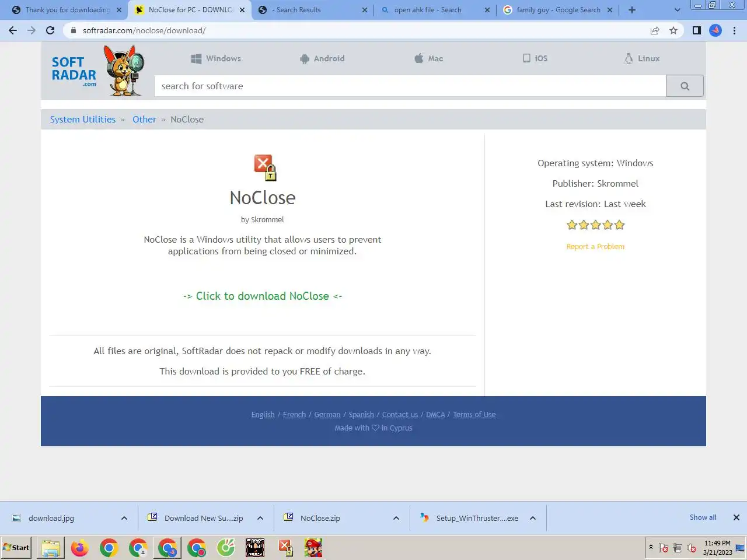
Task: Open the Android category
Action: pyautogui.click(x=322, y=58)
